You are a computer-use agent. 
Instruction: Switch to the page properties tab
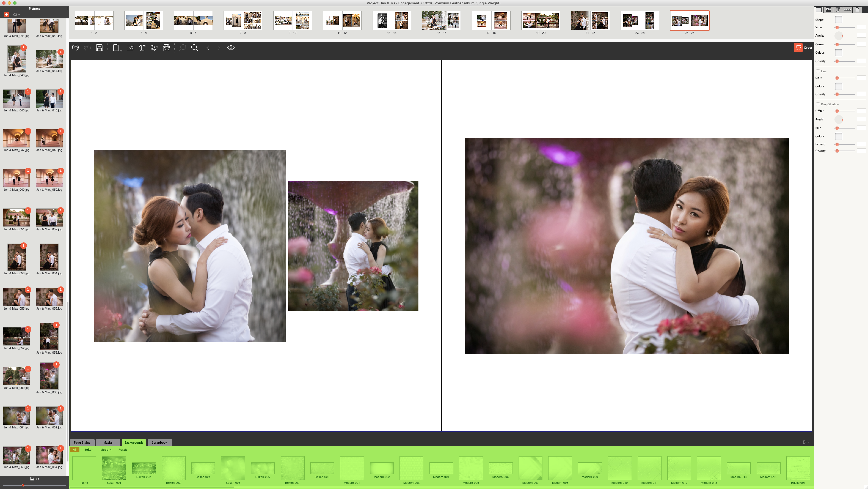857,10
